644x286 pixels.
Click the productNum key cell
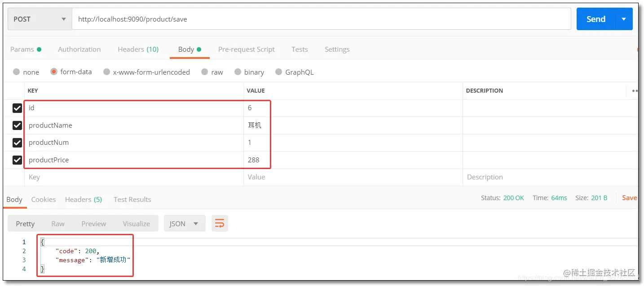(x=134, y=143)
